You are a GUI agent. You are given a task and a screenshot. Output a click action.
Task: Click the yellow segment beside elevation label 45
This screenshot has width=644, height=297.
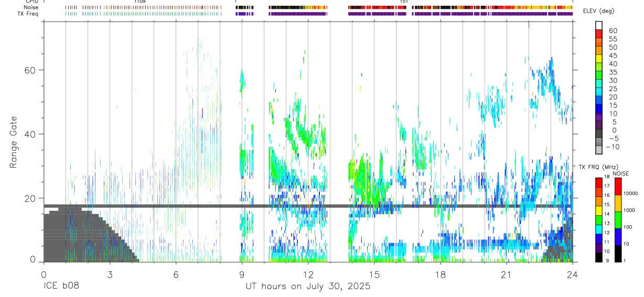599,58
